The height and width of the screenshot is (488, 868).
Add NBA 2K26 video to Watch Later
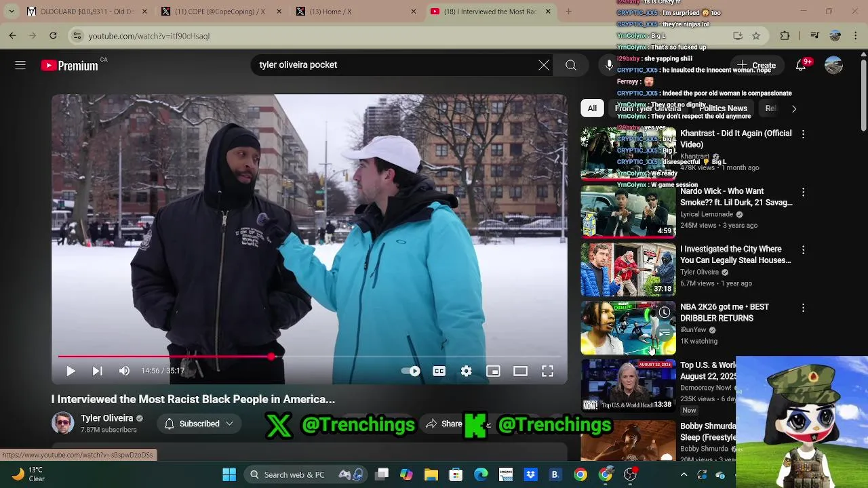(665, 312)
